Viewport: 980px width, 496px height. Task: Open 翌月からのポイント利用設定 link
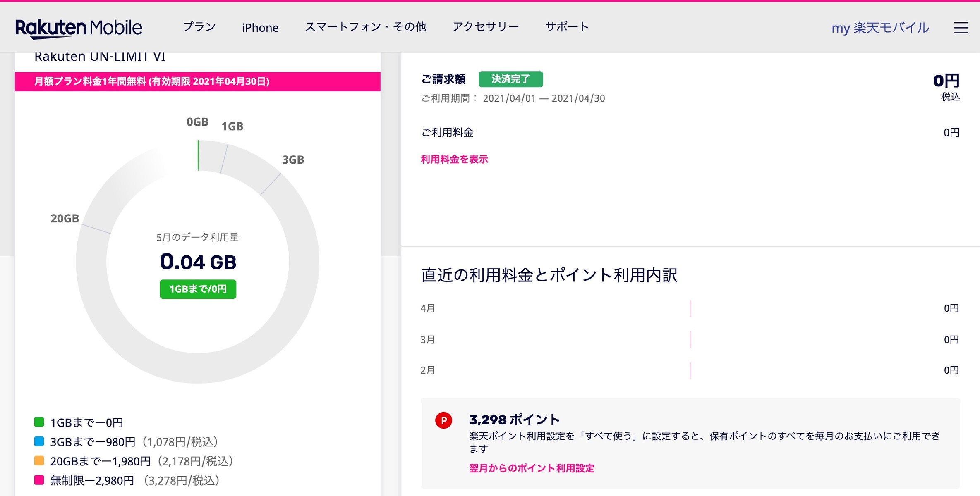[532, 468]
